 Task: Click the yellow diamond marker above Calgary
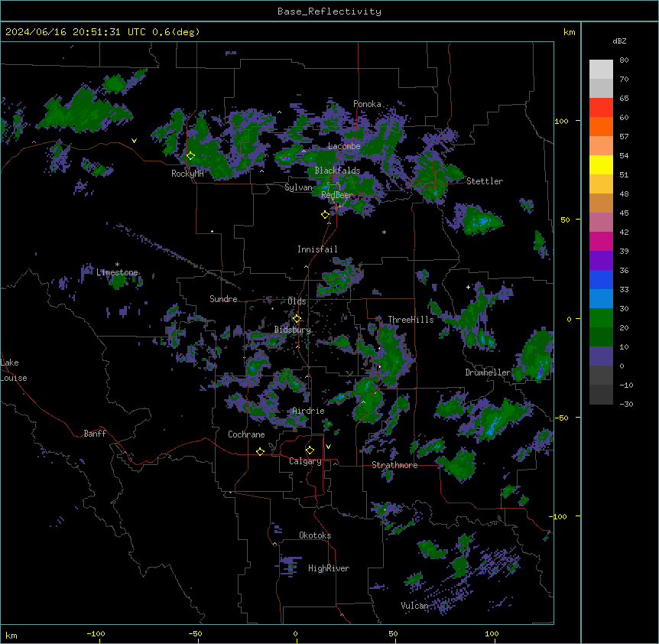pyautogui.click(x=310, y=450)
